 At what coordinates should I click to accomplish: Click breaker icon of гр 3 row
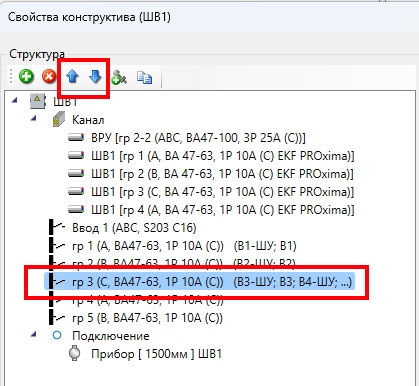(57, 281)
